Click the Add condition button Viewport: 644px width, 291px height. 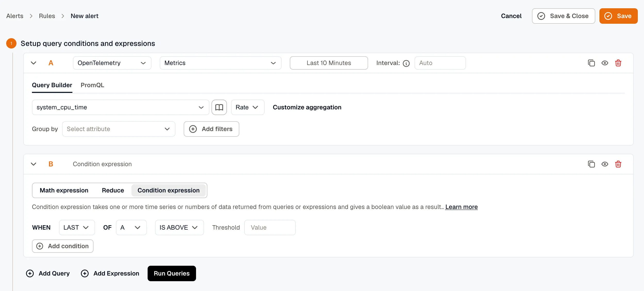coord(63,246)
